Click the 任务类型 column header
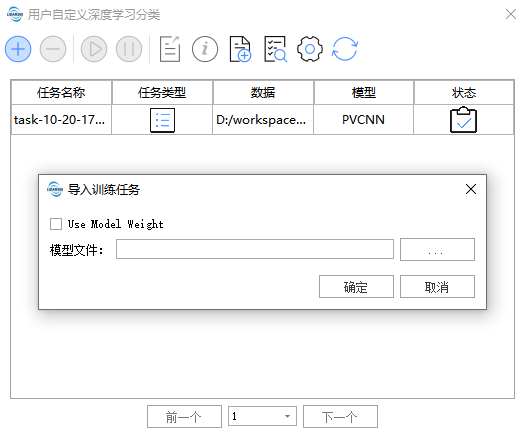This screenshot has width=525, height=439. (x=162, y=92)
